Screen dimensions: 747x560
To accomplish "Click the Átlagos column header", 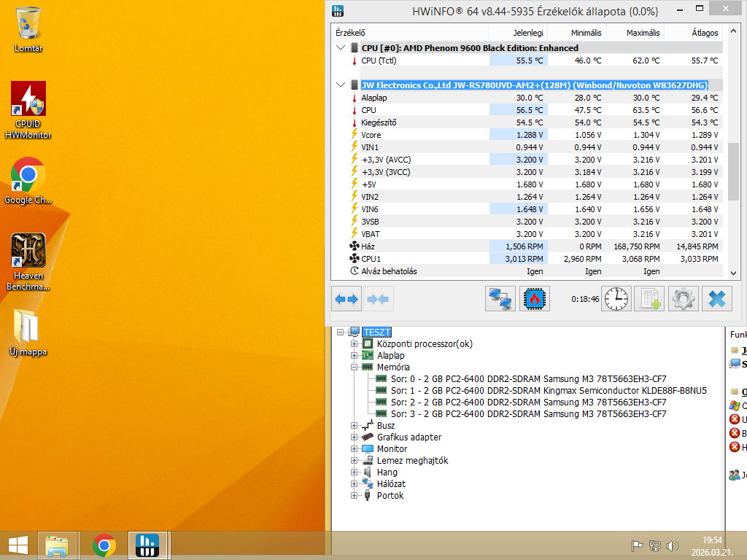I will [x=693, y=33].
